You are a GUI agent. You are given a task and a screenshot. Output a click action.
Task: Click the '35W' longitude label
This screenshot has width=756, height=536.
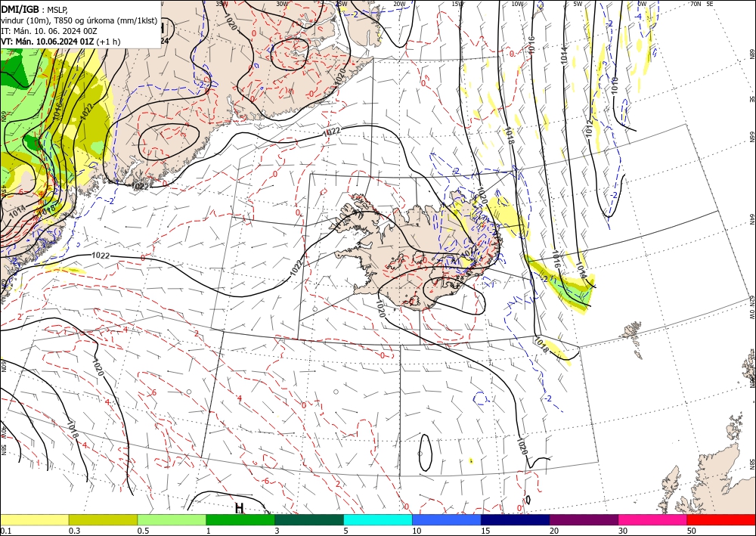(222, 4)
